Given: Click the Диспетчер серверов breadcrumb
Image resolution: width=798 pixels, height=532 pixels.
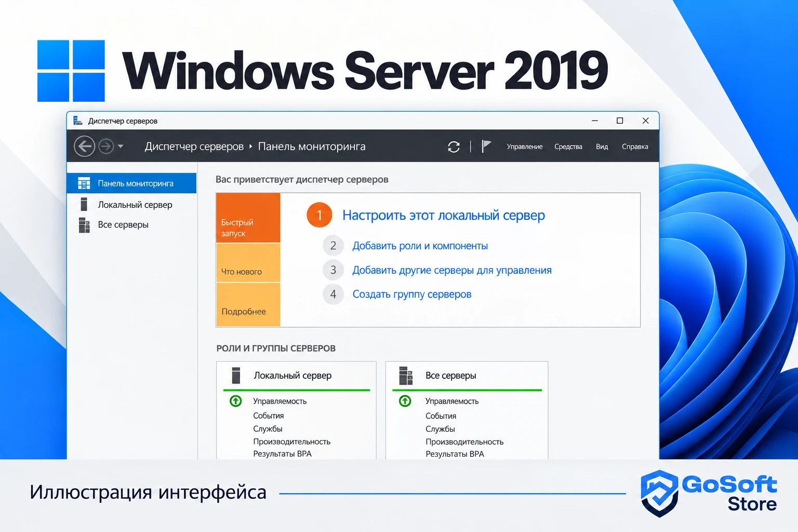Looking at the screenshot, I should pyautogui.click(x=194, y=147).
